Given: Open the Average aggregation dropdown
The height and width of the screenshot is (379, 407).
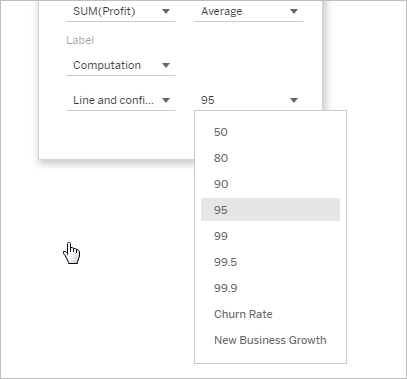Looking at the screenshot, I should click(x=249, y=12).
